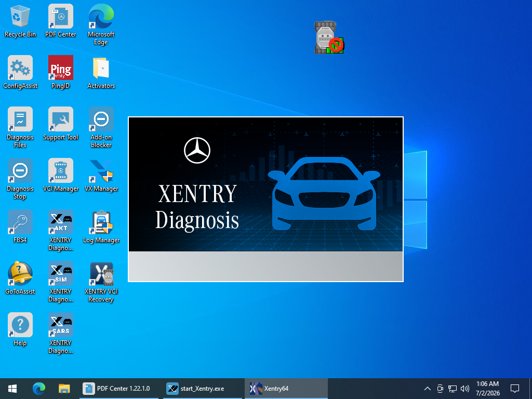Open the Help desktop shortcut
Image resolution: width=532 pixels, height=399 pixels.
pos(20,329)
